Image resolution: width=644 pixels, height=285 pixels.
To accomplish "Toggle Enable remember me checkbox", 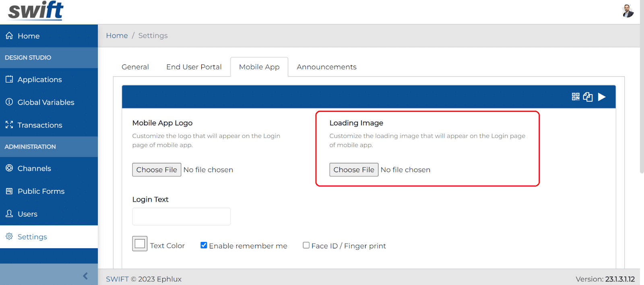I will 204,245.
